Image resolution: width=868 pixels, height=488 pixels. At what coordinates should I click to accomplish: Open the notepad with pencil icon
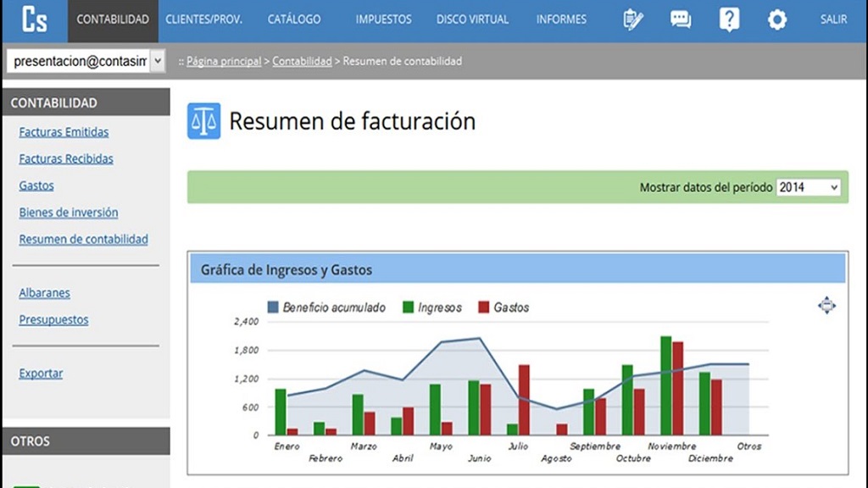coord(632,19)
